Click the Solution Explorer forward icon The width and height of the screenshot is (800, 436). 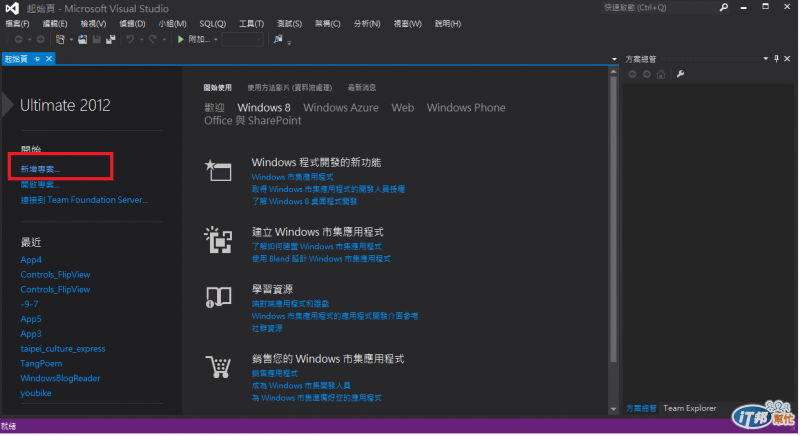click(x=646, y=74)
